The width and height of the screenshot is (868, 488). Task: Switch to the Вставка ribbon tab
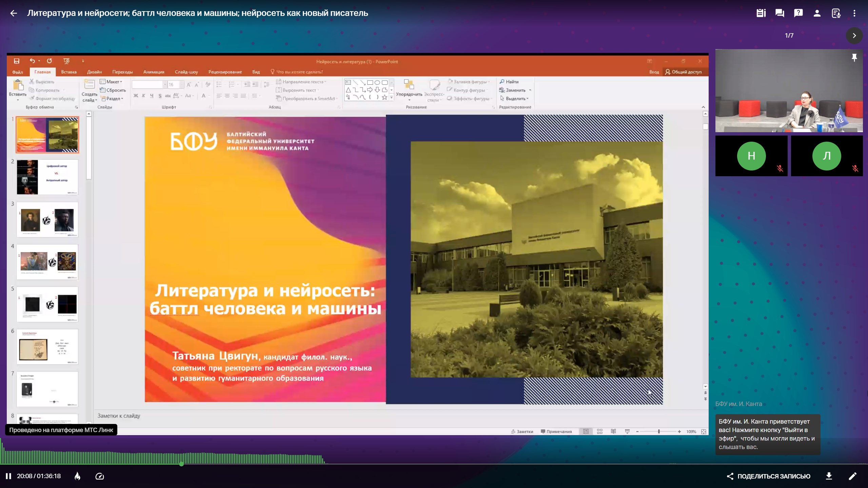pyautogui.click(x=68, y=72)
